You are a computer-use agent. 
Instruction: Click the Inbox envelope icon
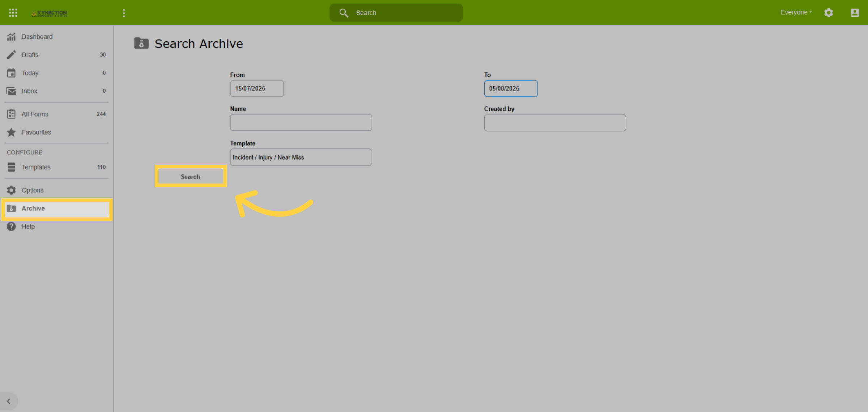[11, 91]
